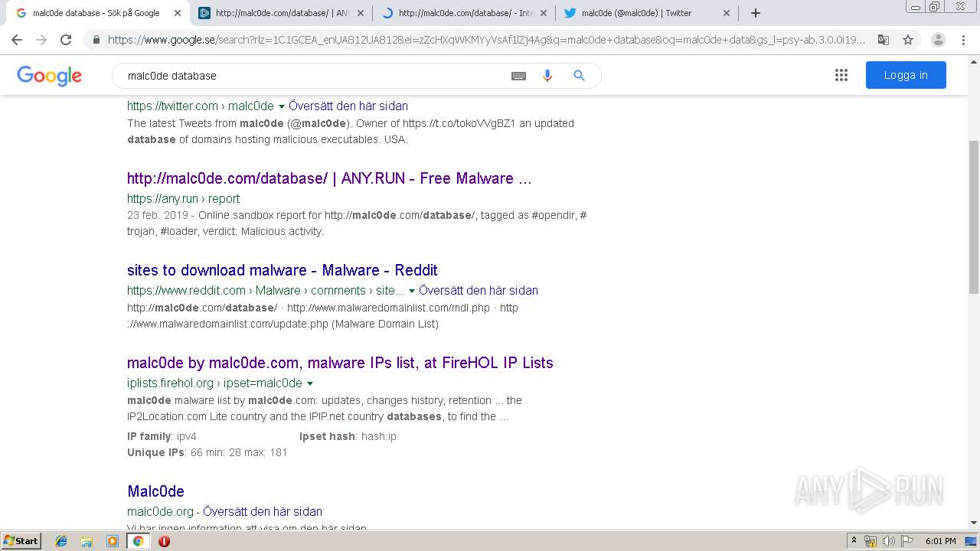This screenshot has width=980, height=551.
Task: Open the Google apps grid
Action: (x=841, y=75)
